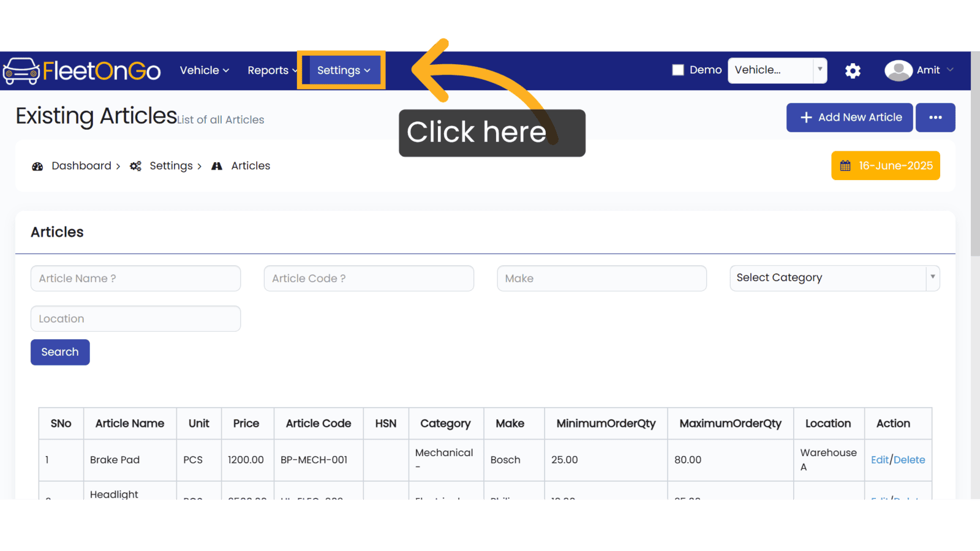Click the Article Code column header
Screen dimensions: 980x551
(318, 424)
